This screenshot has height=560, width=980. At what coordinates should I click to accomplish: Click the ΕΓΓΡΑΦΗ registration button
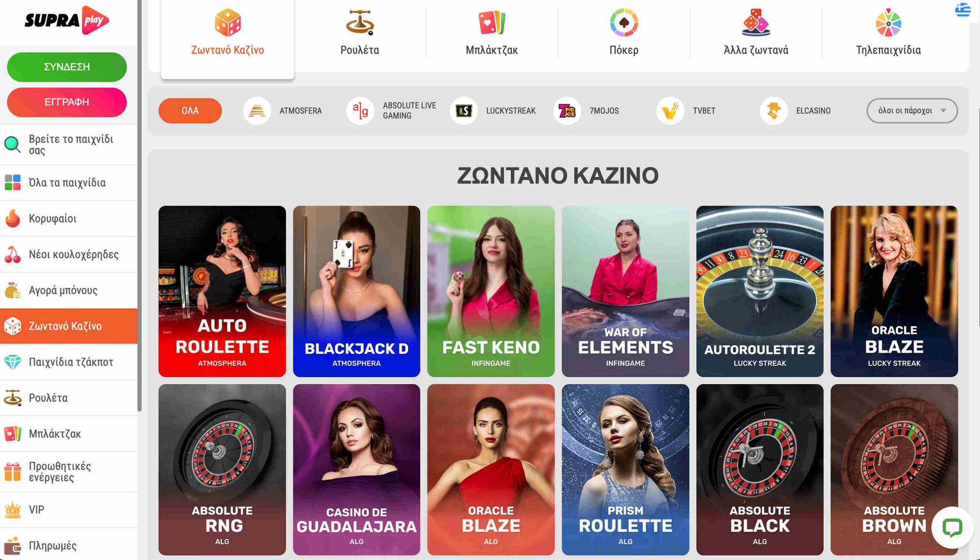click(x=67, y=102)
